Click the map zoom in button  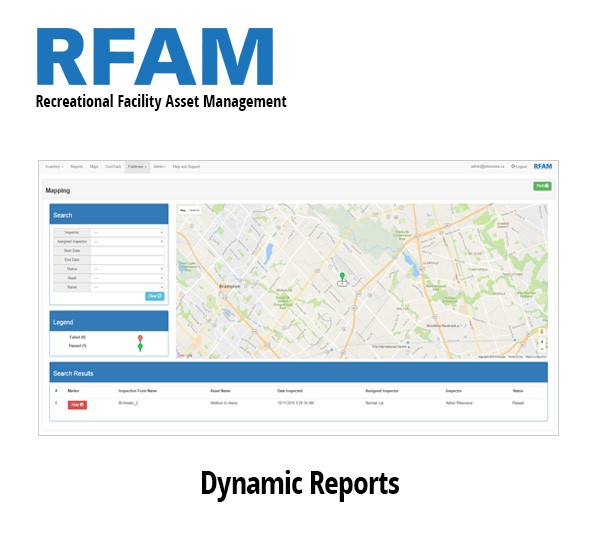[542, 341]
